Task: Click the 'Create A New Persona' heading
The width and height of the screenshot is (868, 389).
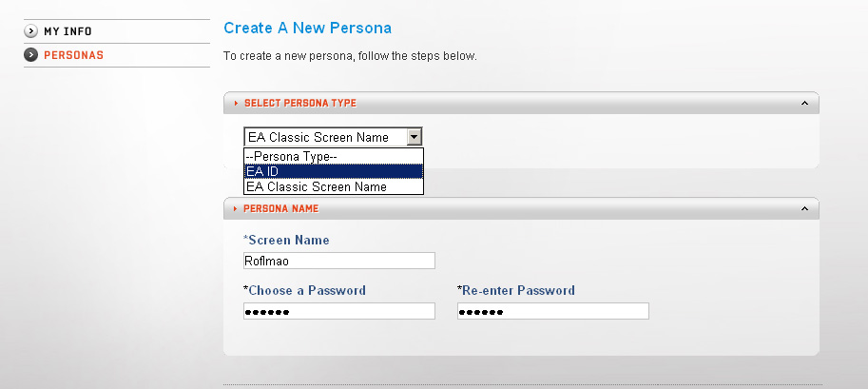Action: point(306,29)
